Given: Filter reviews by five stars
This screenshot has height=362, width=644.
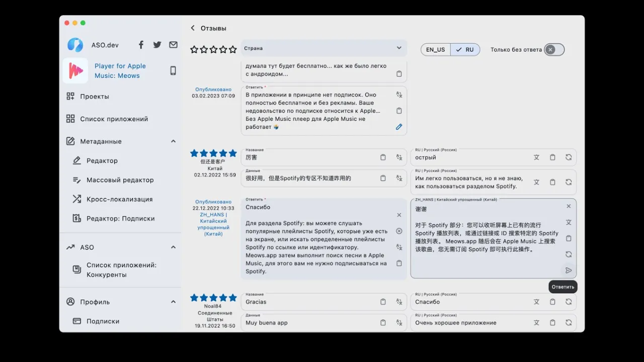Looking at the screenshot, I should [x=232, y=50].
